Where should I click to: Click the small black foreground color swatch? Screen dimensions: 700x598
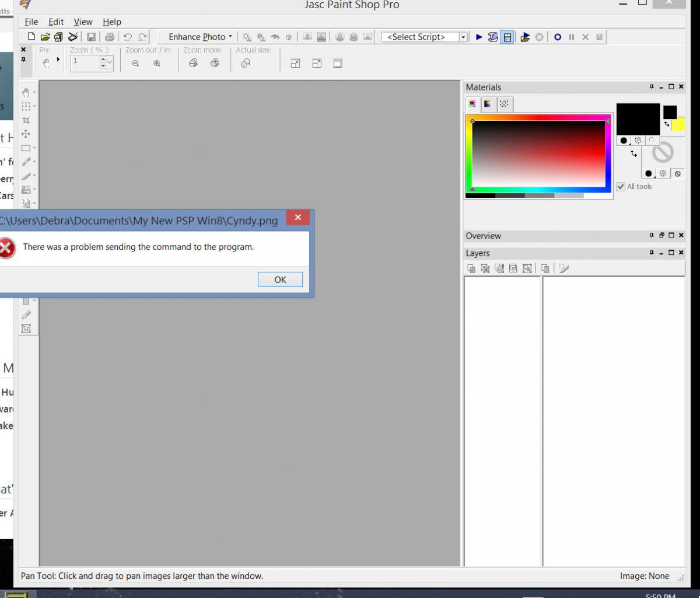[x=670, y=112]
